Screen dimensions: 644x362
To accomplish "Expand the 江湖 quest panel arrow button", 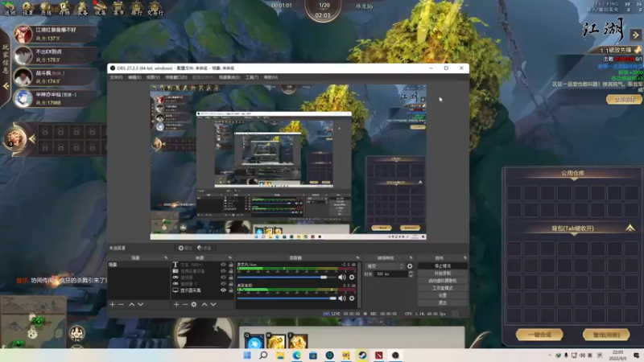I will pyautogui.click(x=636, y=35).
